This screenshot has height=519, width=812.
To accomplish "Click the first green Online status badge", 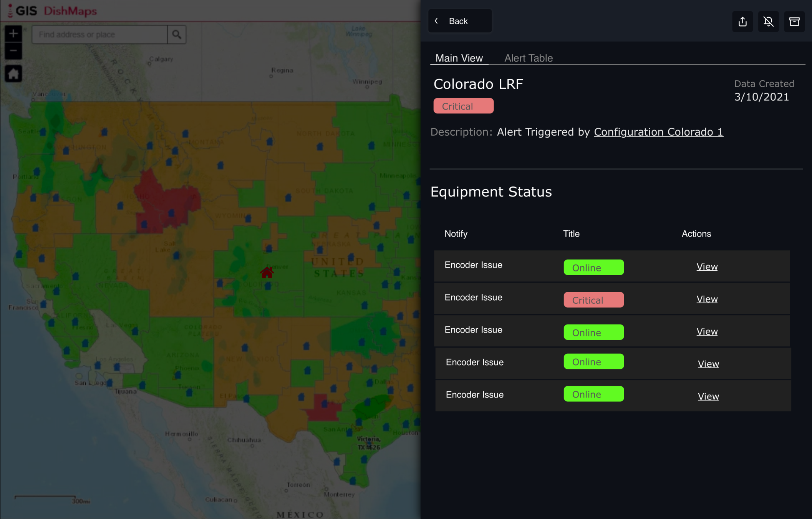I will (x=593, y=268).
